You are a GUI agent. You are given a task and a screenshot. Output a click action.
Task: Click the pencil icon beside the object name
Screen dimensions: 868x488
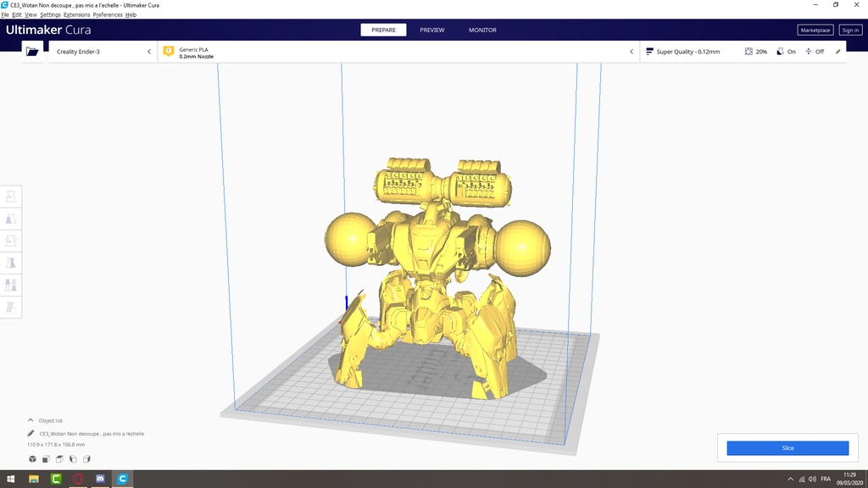pyautogui.click(x=31, y=434)
